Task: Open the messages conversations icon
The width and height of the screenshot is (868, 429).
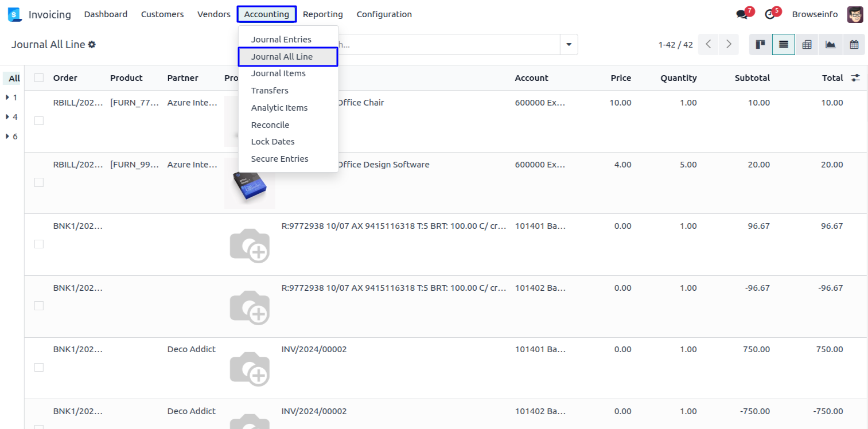Action: click(742, 14)
